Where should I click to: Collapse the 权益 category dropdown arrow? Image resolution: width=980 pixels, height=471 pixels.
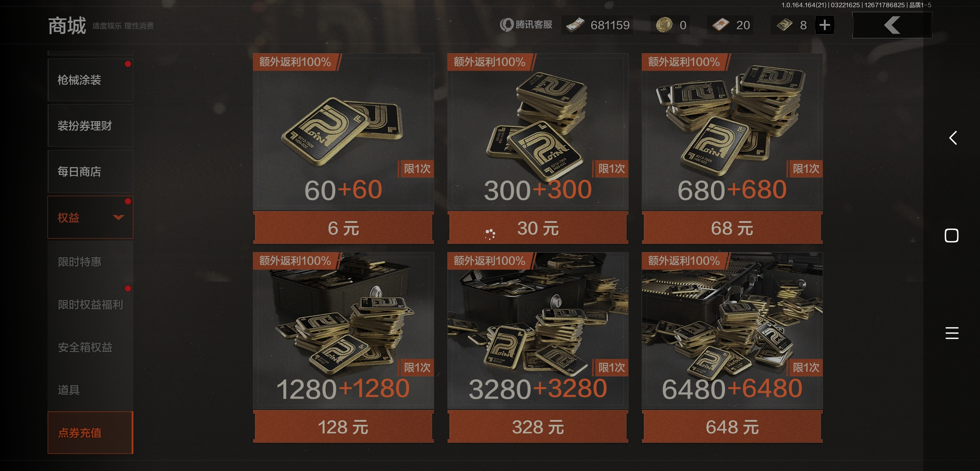click(x=119, y=217)
